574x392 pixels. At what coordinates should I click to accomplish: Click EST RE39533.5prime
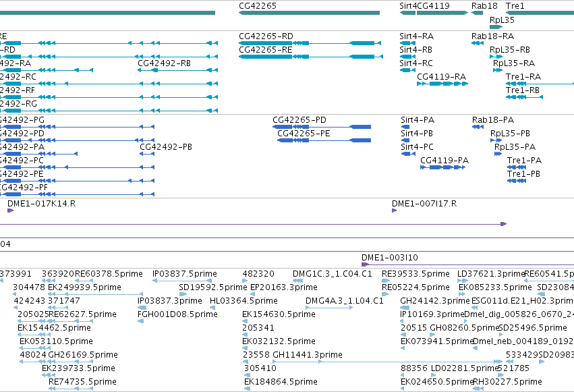(385, 281)
